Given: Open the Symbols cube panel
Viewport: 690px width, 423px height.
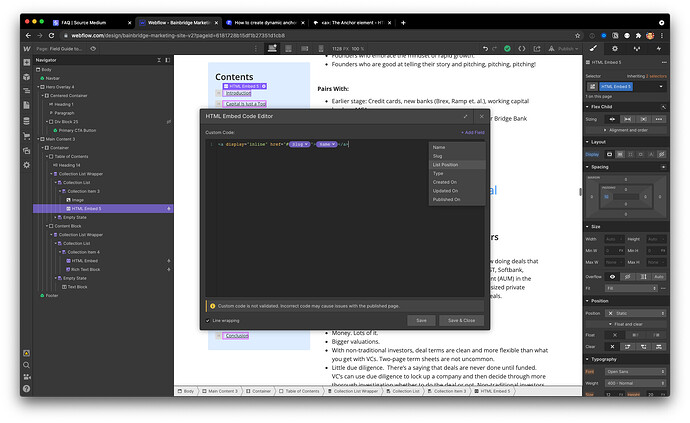Looking at the screenshot, I should pos(27,77).
